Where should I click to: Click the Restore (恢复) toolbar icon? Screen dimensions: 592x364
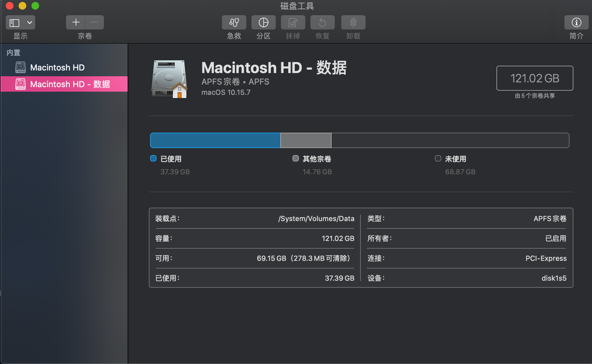(323, 22)
